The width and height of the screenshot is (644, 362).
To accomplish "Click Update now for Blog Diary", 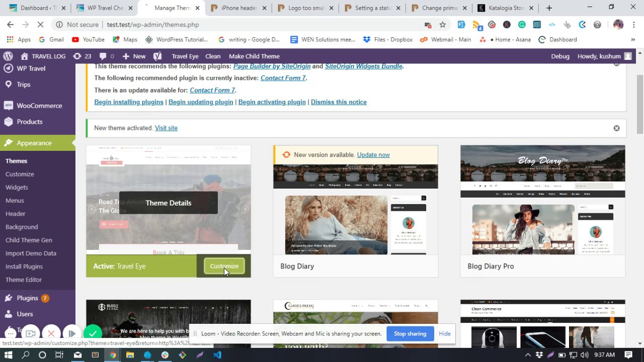I will tap(373, 155).
